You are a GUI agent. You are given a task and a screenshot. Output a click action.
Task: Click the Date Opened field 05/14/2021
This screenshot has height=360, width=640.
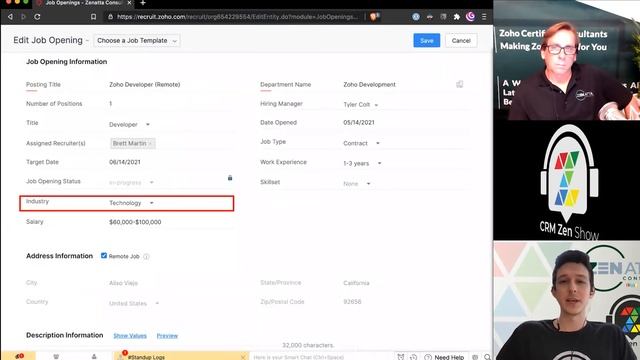pyautogui.click(x=406, y=122)
